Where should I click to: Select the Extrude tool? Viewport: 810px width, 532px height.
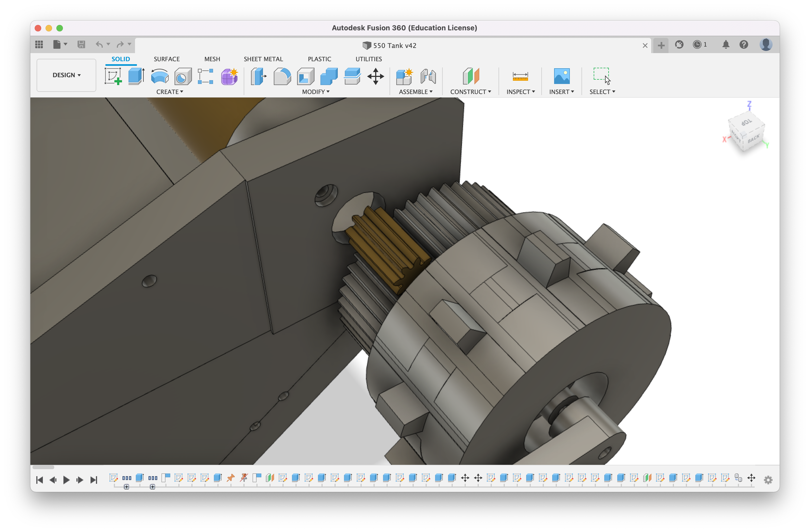136,76
